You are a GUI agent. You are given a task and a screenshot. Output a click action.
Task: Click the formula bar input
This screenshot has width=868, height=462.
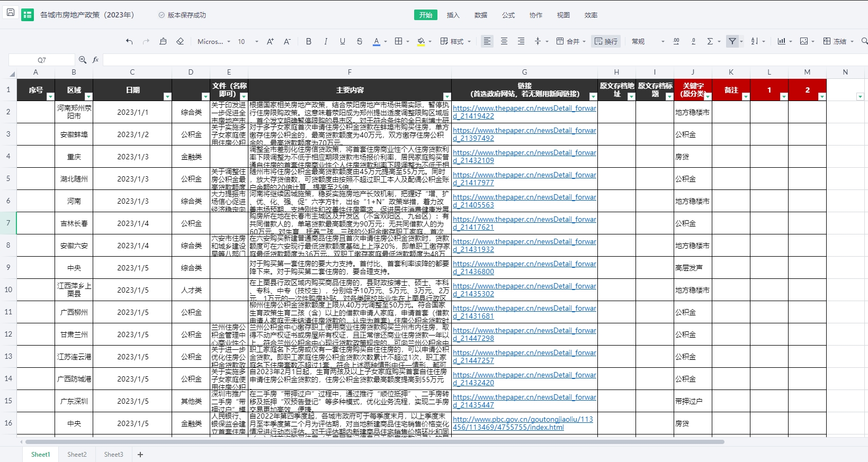click(485, 60)
